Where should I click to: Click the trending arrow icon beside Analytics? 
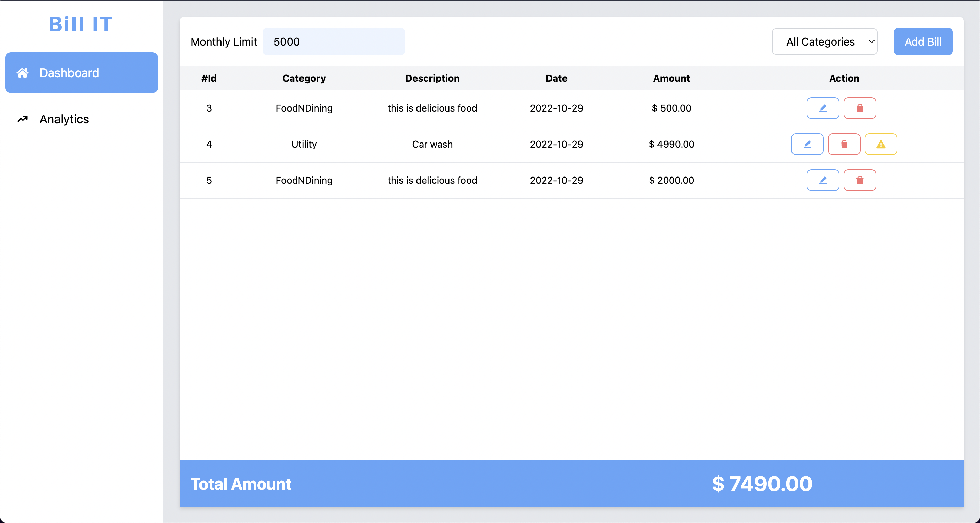pyautogui.click(x=22, y=119)
